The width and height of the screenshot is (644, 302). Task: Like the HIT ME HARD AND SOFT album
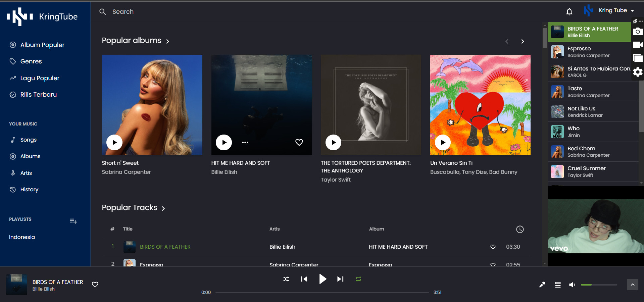(299, 142)
